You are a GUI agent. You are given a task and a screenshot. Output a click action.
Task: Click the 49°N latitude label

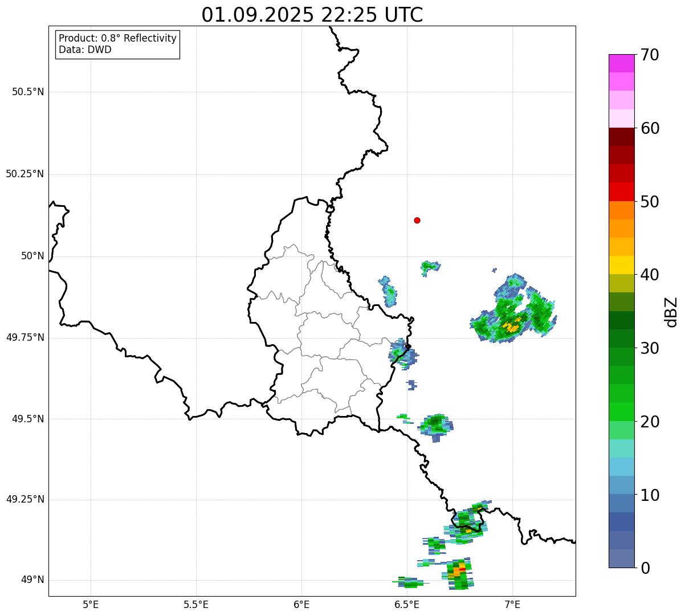coord(32,580)
